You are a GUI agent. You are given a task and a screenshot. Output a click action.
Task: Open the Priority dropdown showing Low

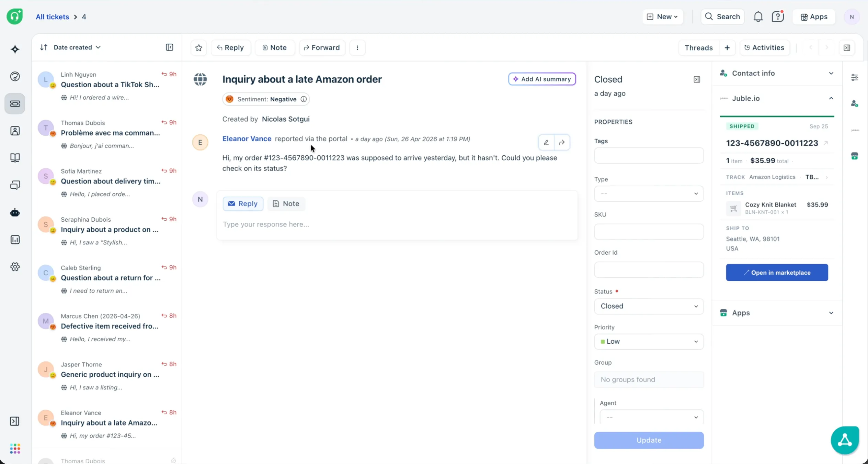click(x=649, y=341)
